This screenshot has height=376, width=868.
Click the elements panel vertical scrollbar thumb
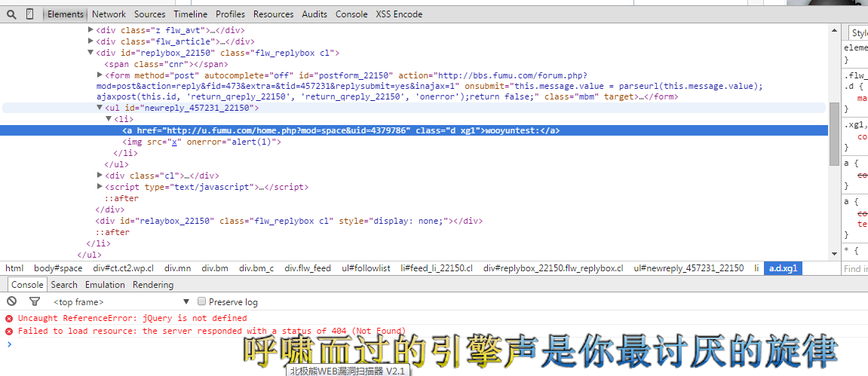pos(834,133)
